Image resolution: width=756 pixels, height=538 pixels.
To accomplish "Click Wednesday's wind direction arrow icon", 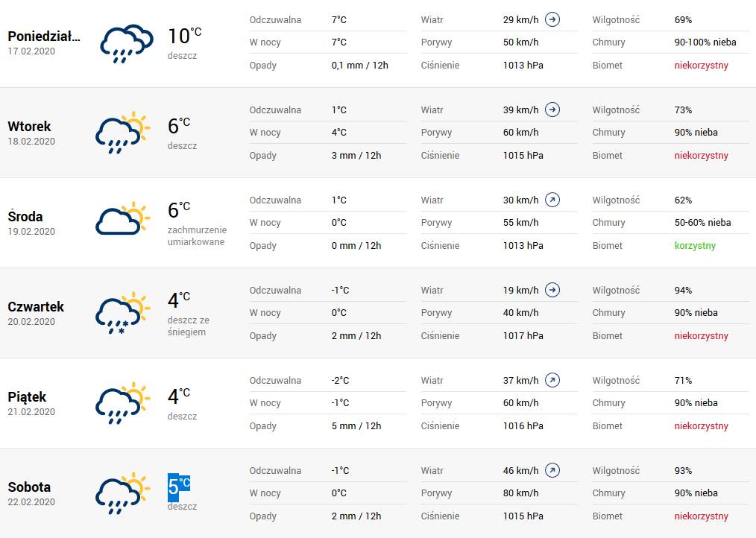I will point(552,200).
